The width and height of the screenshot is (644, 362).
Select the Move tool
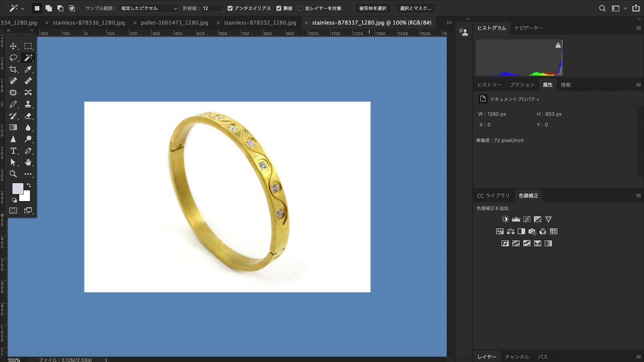tap(14, 46)
